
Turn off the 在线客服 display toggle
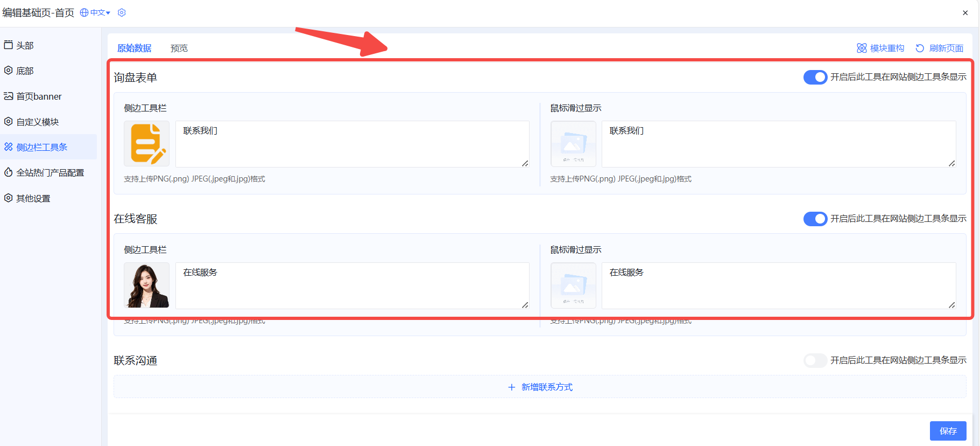tap(815, 219)
